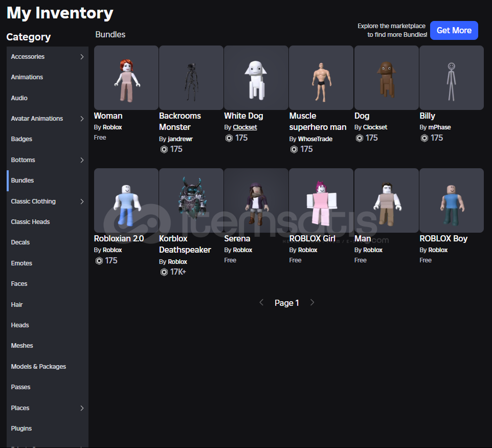Select the Faces category

tap(48, 284)
